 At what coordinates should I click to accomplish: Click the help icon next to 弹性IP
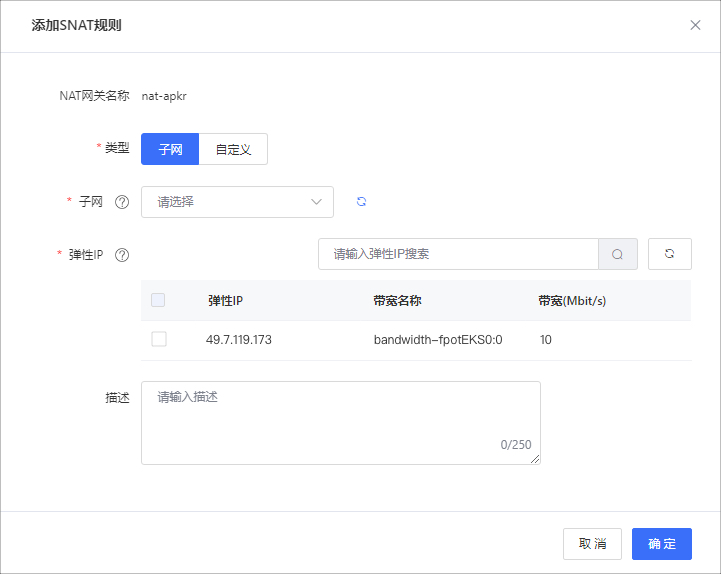click(x=122, y=255)
